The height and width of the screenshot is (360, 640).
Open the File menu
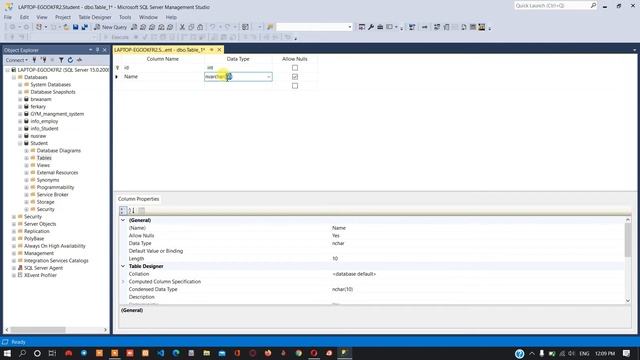click(8, 17)
